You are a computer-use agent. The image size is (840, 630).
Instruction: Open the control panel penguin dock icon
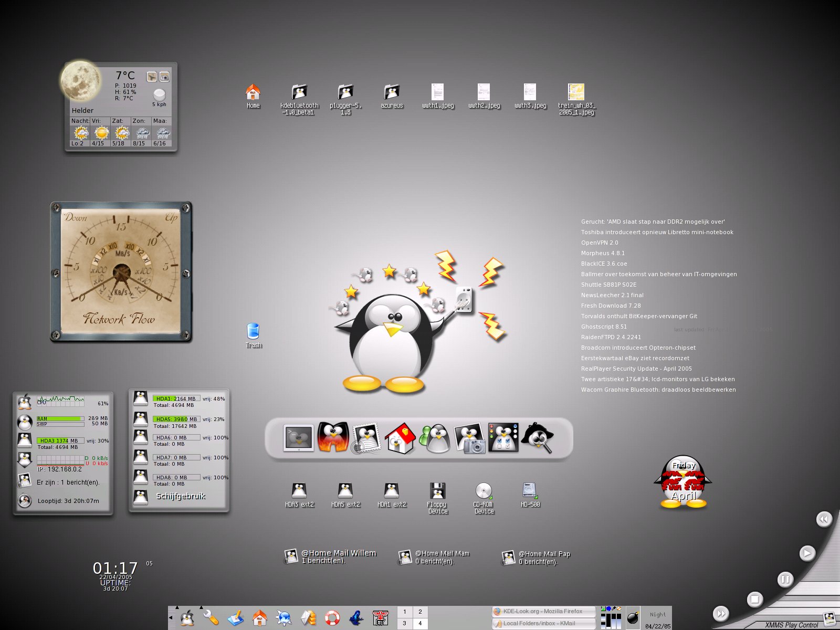(x=503, y=438)
